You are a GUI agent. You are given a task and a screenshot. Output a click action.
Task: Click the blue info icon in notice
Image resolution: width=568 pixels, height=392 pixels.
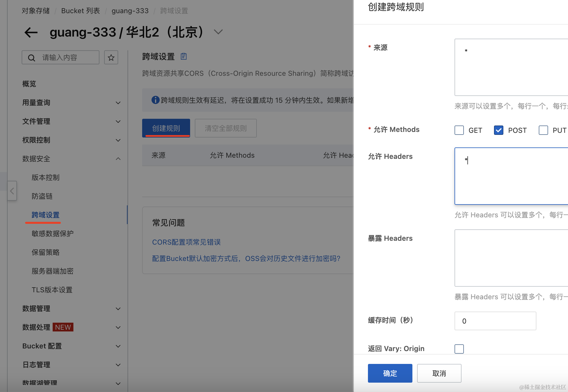tap(155, 100)
